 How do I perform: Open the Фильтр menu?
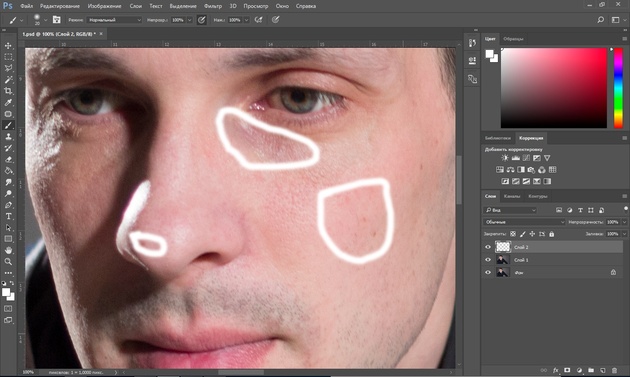[213, 6]
